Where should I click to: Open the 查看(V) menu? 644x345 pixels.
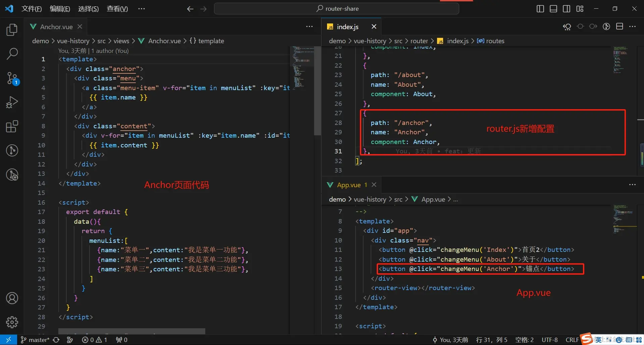[x=117, y=9]
